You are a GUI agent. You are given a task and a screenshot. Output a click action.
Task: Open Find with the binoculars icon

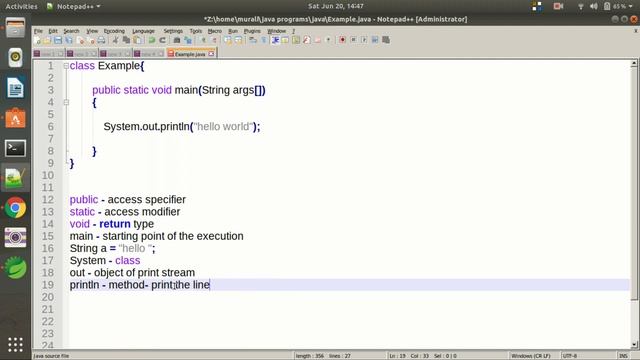(177, 40)
